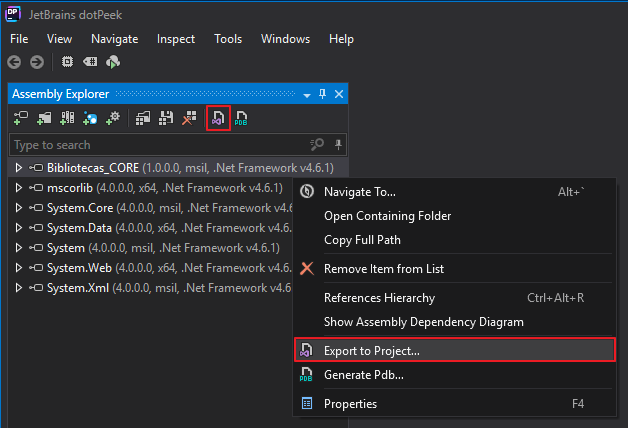
Task: Choose References Hierarchy in context menu
Action: tap(455, 298)
